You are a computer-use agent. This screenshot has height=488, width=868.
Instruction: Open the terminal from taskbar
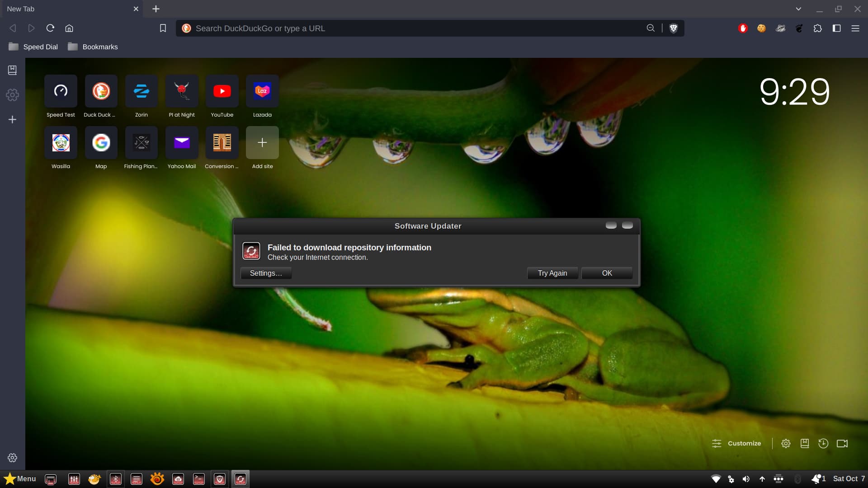199,479
